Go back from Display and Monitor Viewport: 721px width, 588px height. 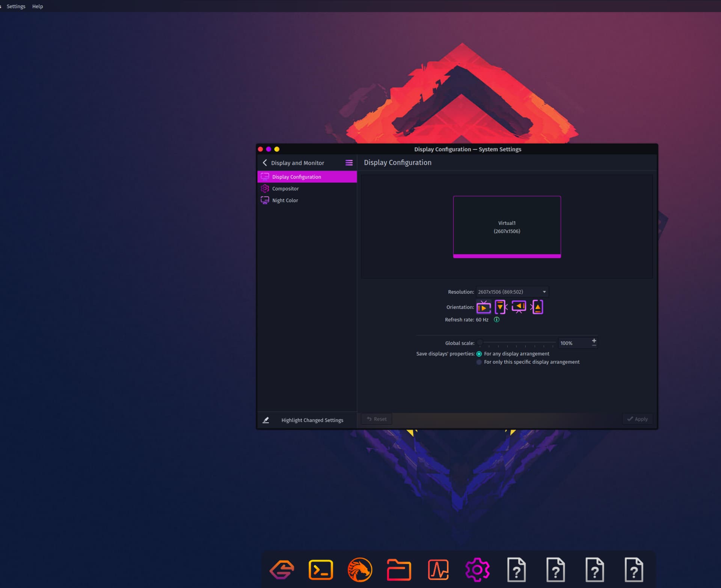click(265, 163)
